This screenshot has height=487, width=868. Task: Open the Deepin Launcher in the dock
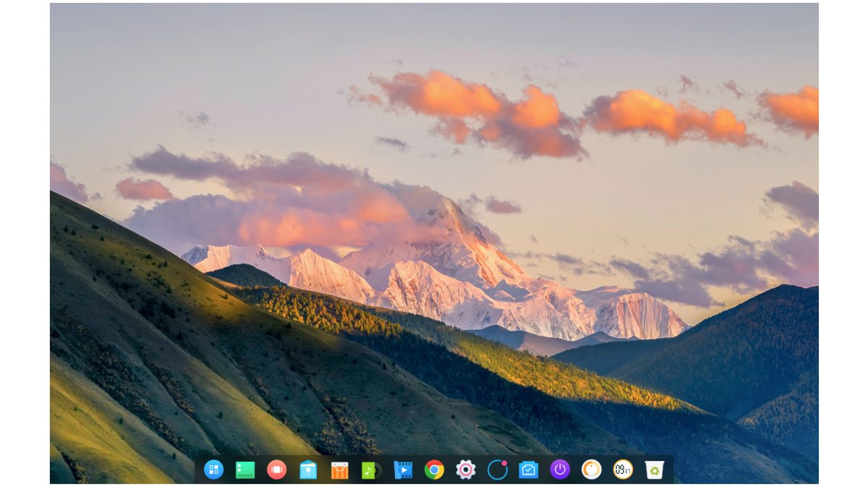(x=213, y=470)
